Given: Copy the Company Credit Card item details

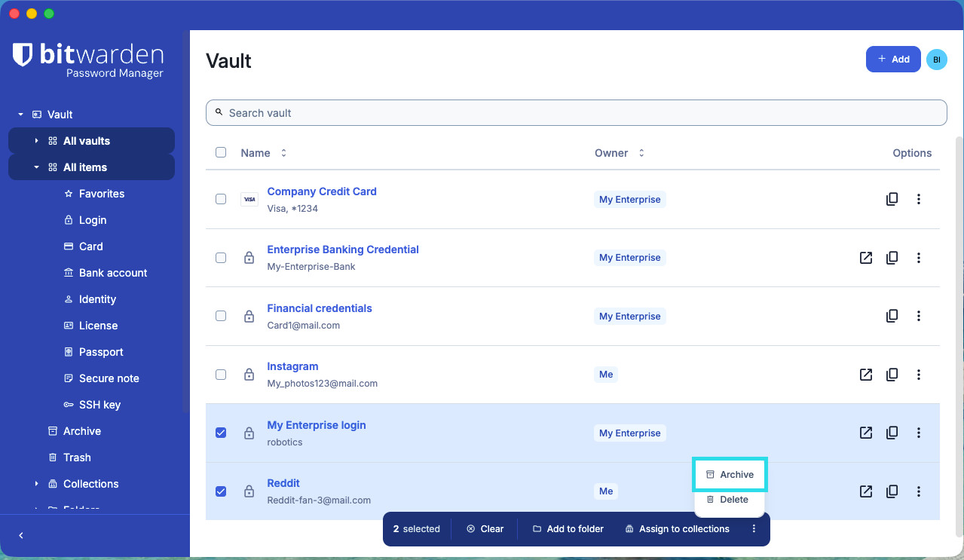Looking at the screenshot, I should pos(892,199).
